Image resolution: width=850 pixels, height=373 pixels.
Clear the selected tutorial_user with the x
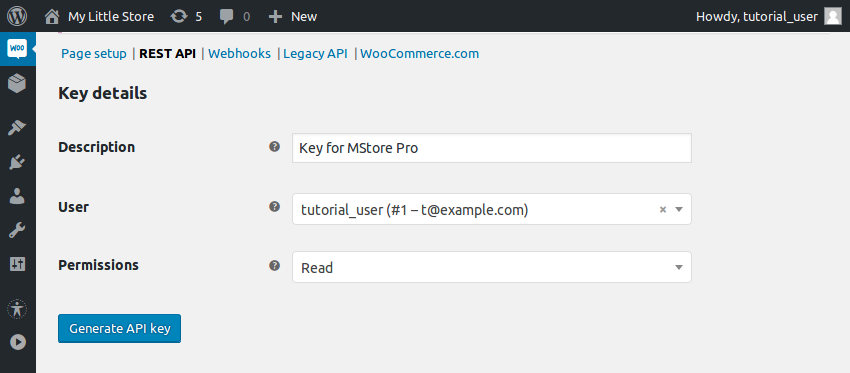662,209
